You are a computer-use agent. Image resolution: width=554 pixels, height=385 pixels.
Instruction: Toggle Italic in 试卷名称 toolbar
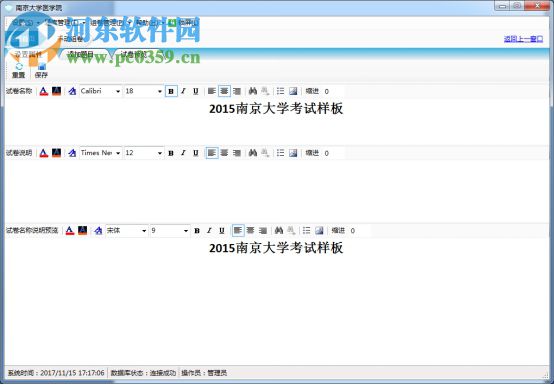[183, 91]
